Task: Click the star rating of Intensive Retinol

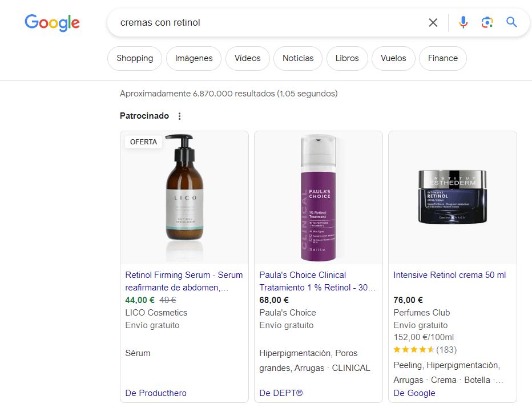Action: [x=414, y=350]
